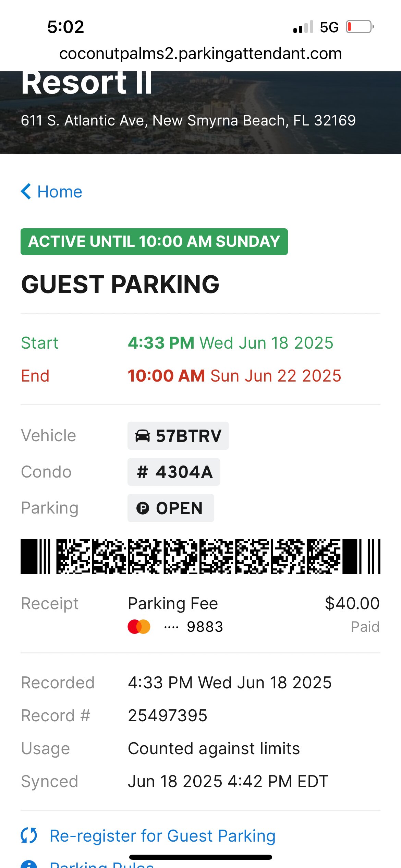Tap the Resort II header image
This screenshot has height=868, width=401.
tap(200, 112)
